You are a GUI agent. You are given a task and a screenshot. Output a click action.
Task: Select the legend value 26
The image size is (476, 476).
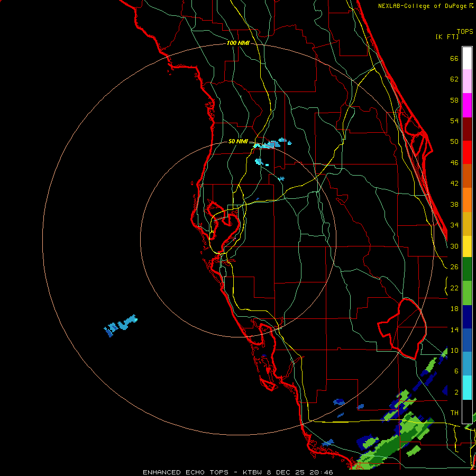pos(454,267)
